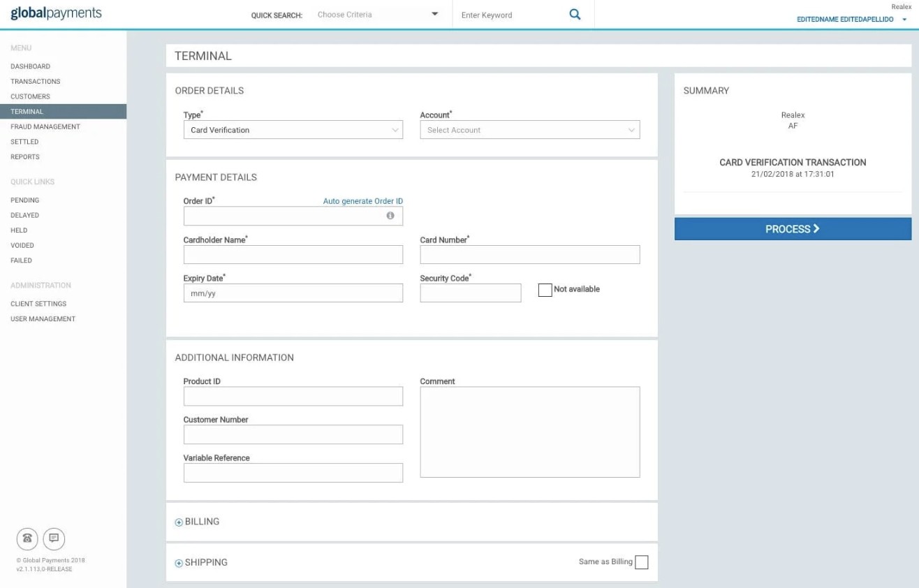Open the Select Account dropdown
The image size is (919, 588).
click(529, 130)
